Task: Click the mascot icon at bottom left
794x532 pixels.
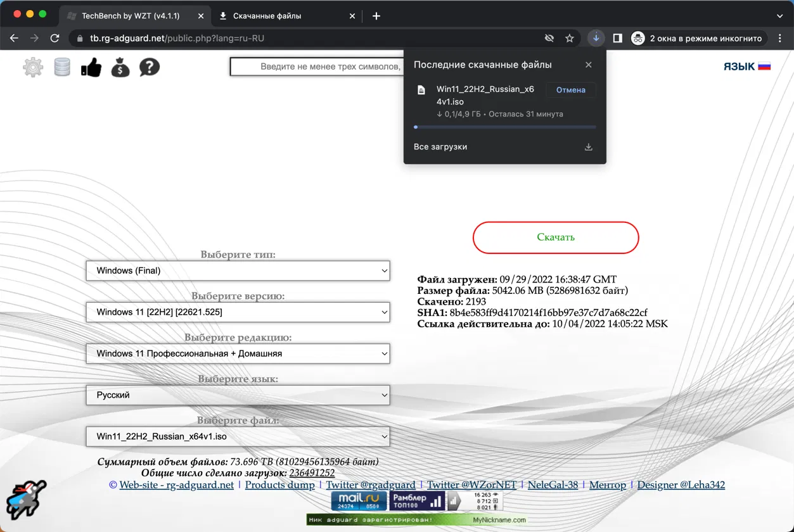Action: 26,500
